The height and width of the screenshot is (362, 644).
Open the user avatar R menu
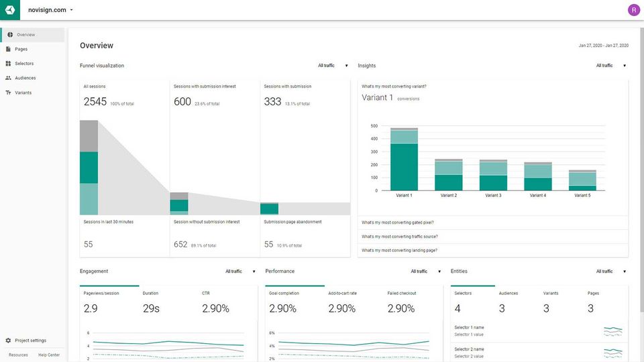(634, 10)
